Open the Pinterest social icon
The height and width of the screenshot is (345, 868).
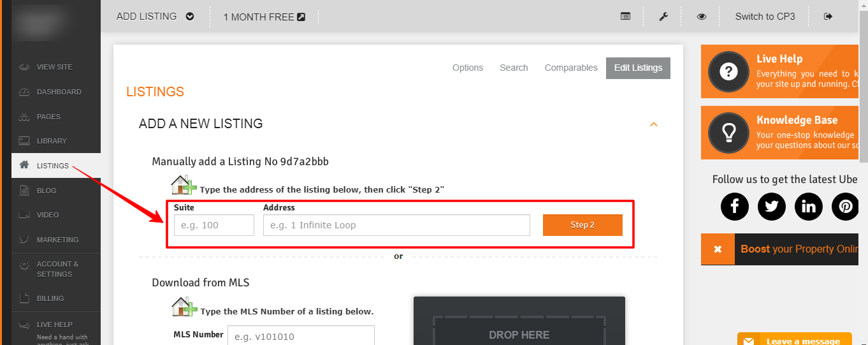click(846, 206)
